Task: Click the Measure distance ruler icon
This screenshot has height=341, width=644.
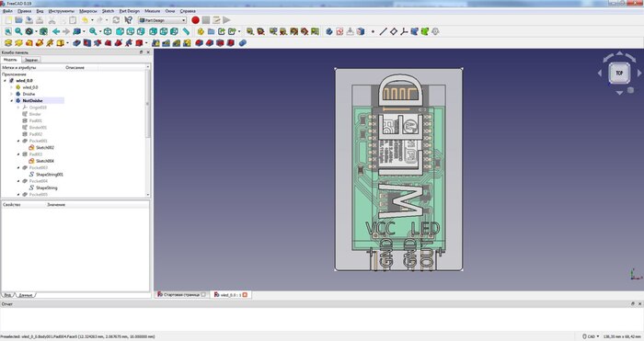Action: (186, 31)
